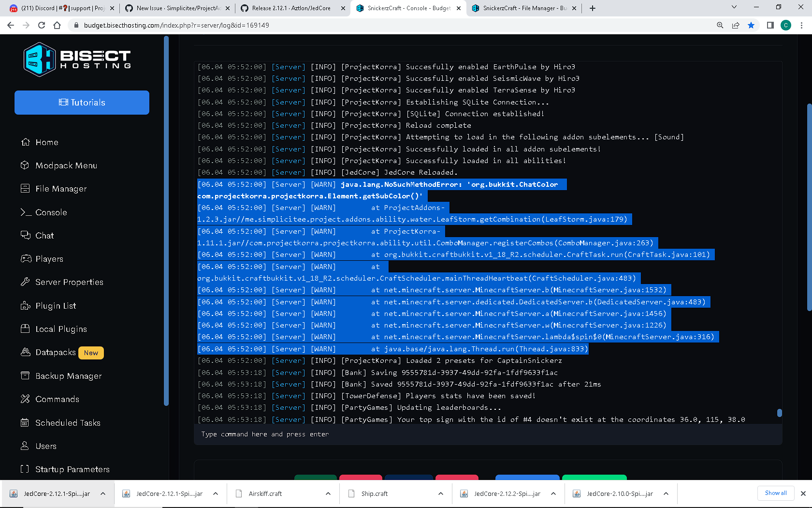This screenshot has height=508, width=812.
Task: Close the downloads bar
Action: coord(803,493)
